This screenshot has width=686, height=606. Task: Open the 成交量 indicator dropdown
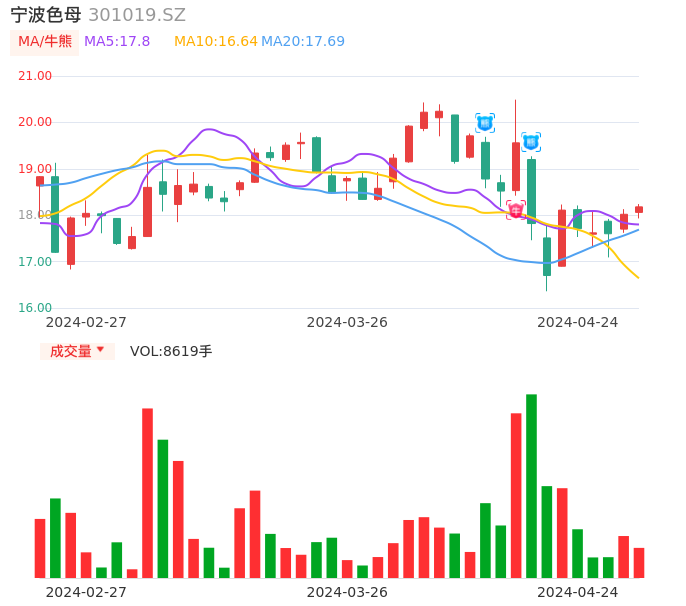[77, 351]
